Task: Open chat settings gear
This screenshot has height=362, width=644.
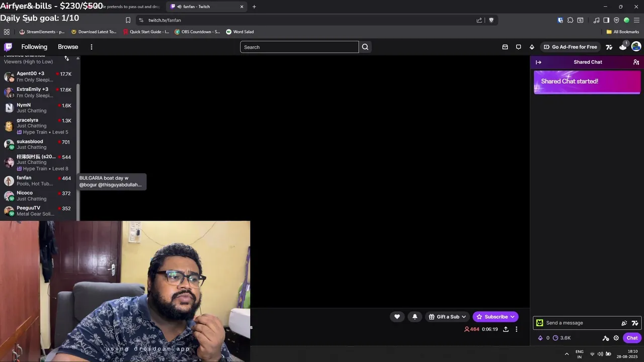Action: [616, 338]
